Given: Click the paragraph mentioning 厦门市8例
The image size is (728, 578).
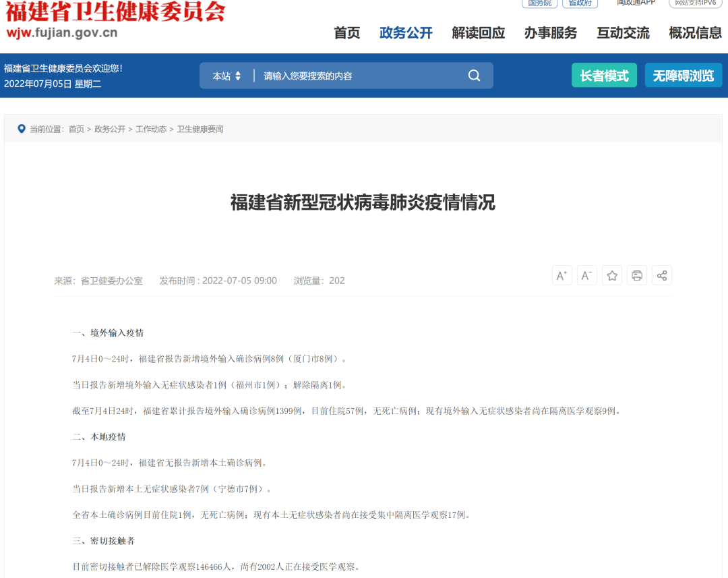Looking at the screenshot, I should 210,359.
